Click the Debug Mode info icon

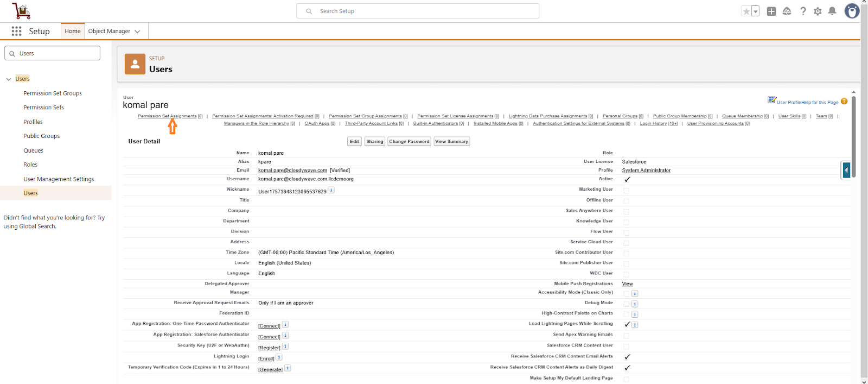(635, 304)
